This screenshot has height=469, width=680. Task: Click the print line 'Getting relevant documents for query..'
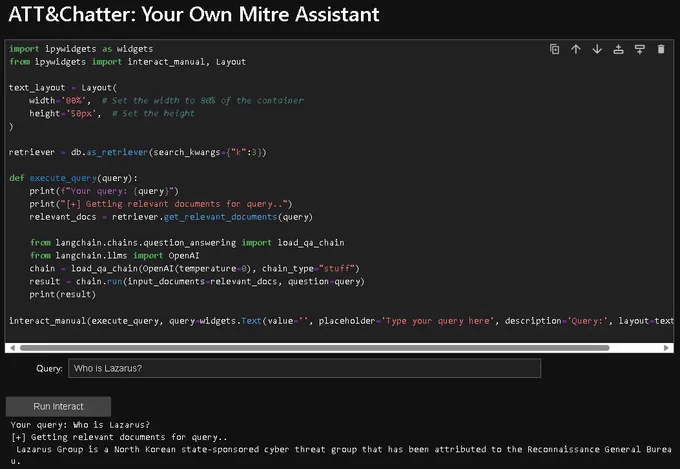(161, 204)
